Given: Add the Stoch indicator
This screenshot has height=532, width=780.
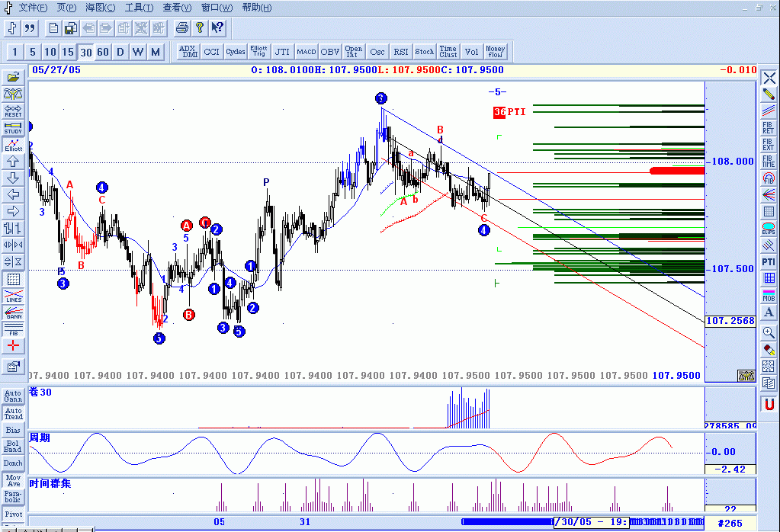Looking at the screenshot, I should tap(425, 52).
